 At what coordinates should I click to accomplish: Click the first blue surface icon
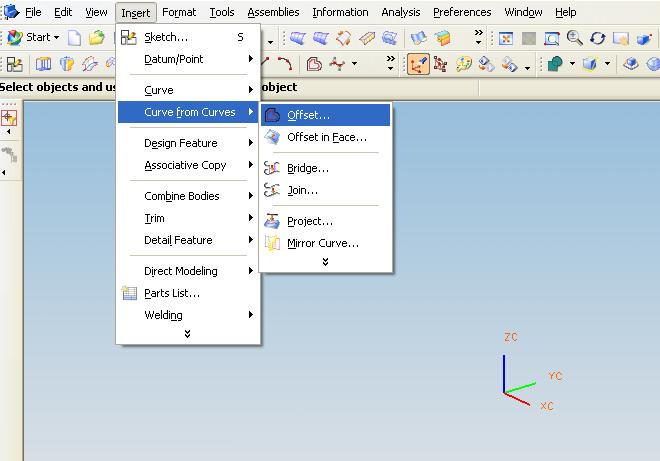point(298,38)
